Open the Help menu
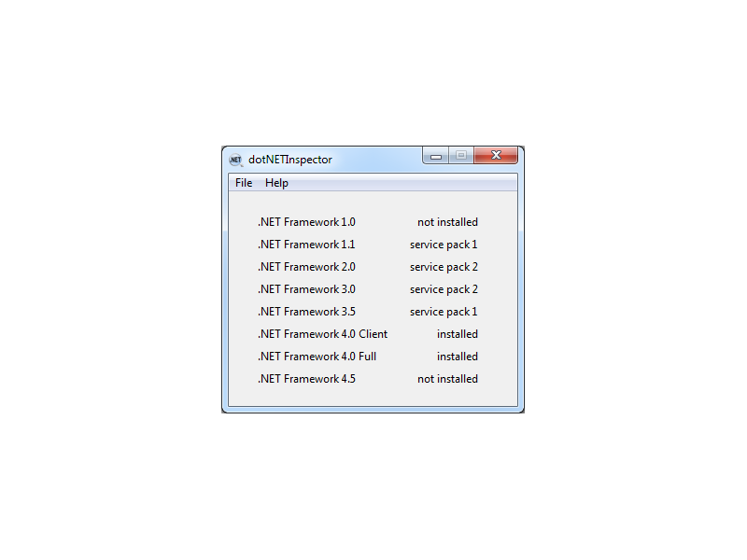Image resolution: width=747 pixels, height=560 pixels. (x=276, y=183)
